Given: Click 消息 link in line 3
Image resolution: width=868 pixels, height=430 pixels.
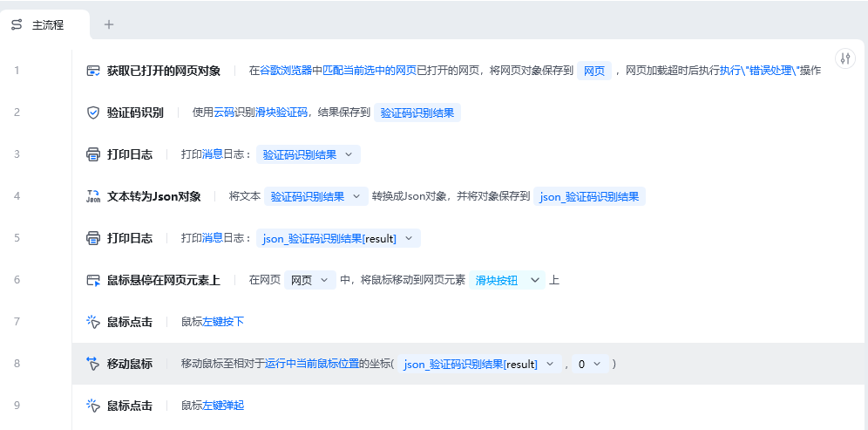Looking at the screenshot, I should pyautogui.click(x=213, y=154).
